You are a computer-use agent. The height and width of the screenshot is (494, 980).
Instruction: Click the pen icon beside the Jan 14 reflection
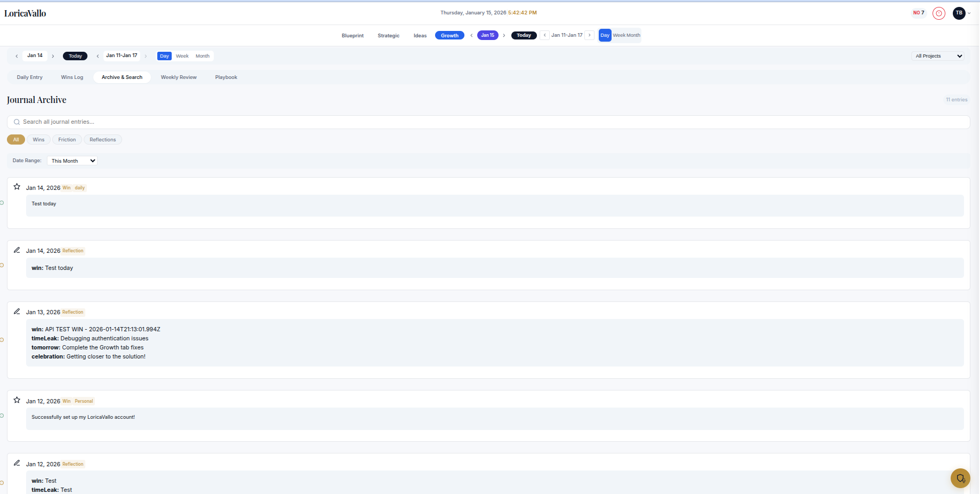pos(17,250)
